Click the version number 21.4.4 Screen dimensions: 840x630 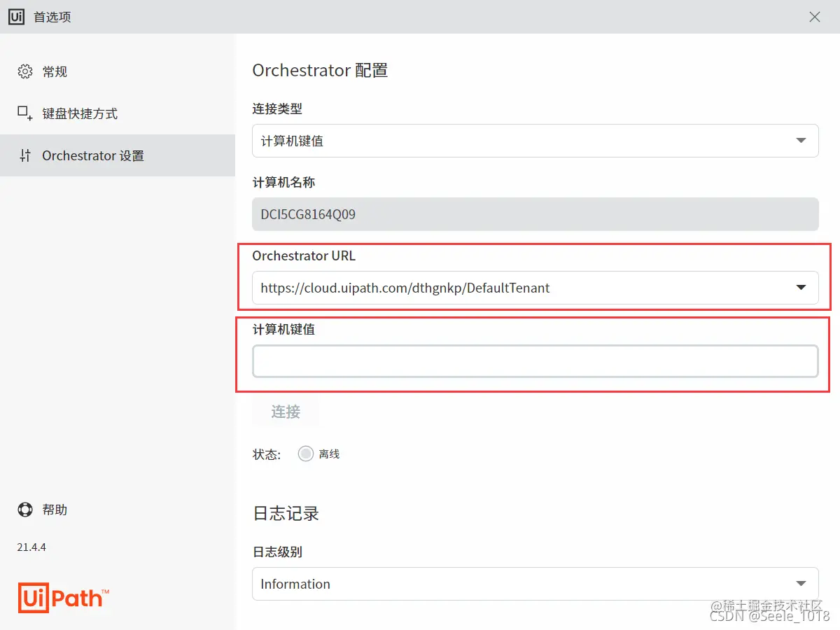pos(31,547)
